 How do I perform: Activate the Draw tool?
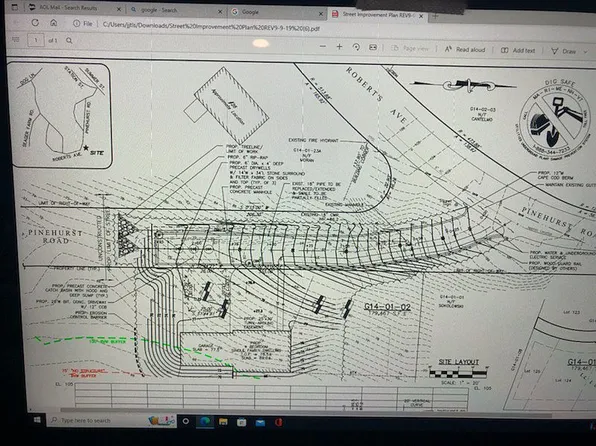(x=564, y=51)
